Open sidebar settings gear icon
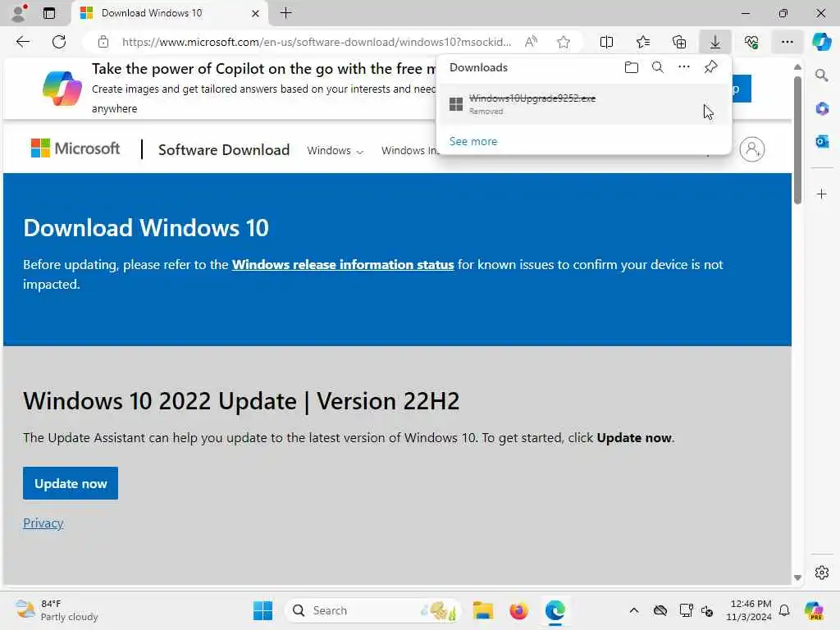This screenshot has width=840, height=630. 821,573
